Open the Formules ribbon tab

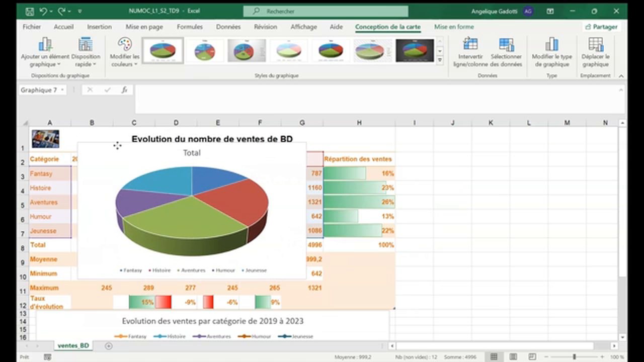click(x=190, y=27)
